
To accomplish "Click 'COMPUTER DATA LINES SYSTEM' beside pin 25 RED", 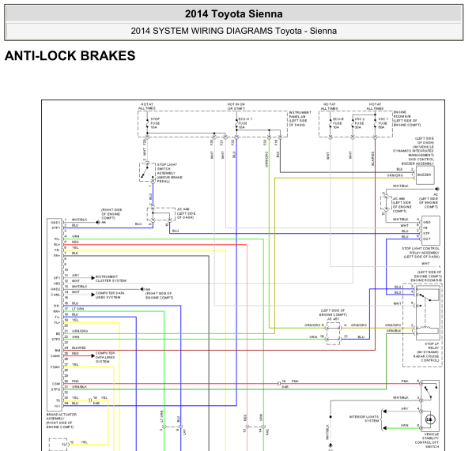I will 105,357.
